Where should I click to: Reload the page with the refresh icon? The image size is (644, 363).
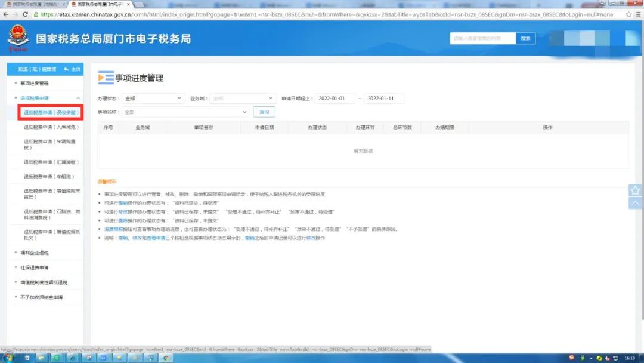pyautogui.click(x=25, y=14)
